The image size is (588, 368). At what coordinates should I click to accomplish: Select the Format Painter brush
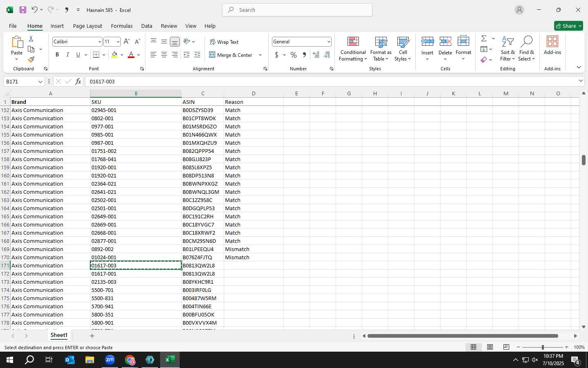[x=31, y=60]
